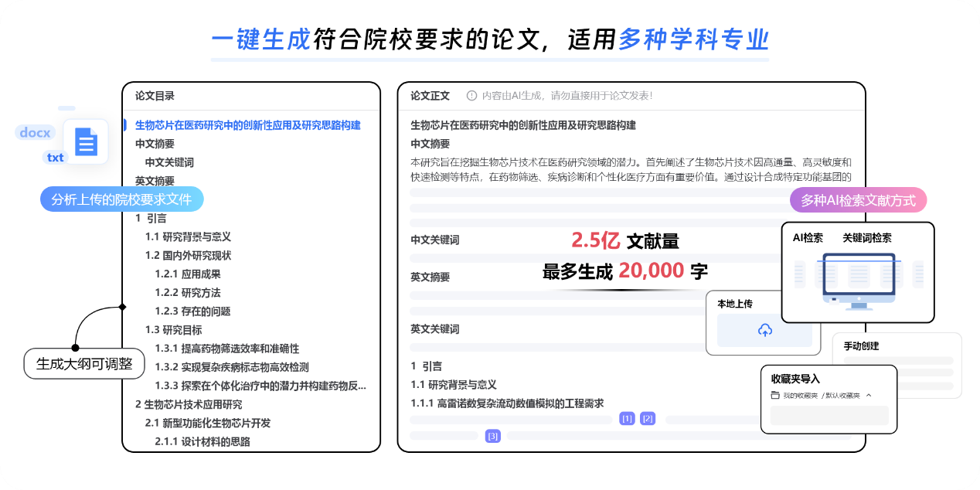Click citation marker [1]
Image resolution: width=980 pixels, height=490 pixels.
tap(627, 419)
